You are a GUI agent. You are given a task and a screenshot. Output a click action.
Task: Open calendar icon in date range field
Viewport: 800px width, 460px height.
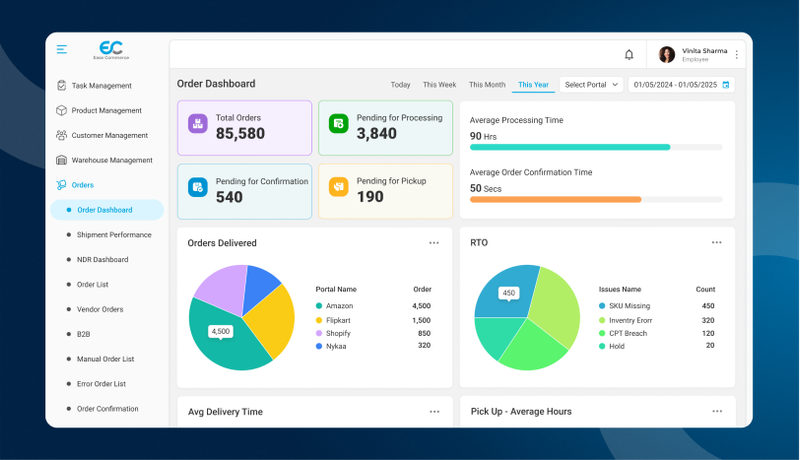(x=726, y=85)
